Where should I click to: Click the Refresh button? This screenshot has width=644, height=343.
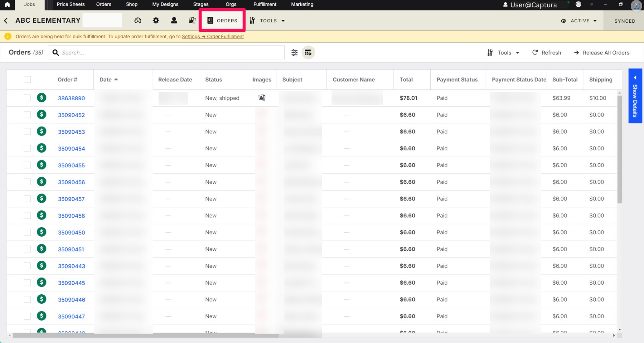click(x=547, y=53)
